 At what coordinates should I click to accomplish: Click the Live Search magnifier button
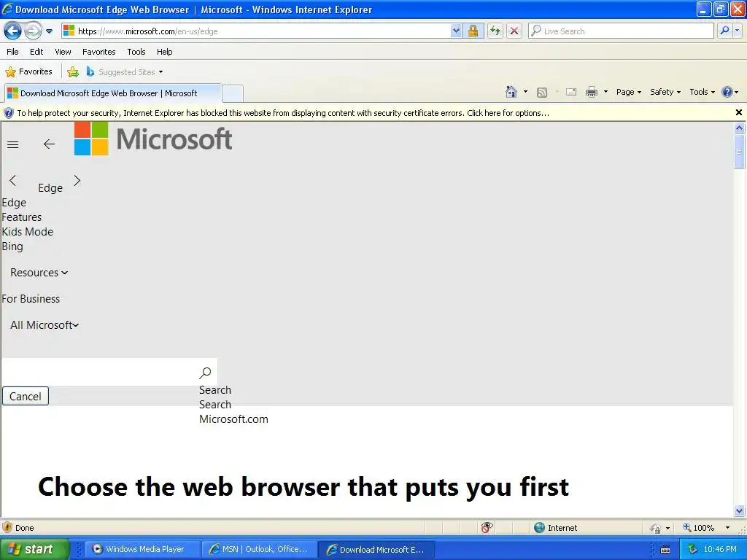pos(724,31)
